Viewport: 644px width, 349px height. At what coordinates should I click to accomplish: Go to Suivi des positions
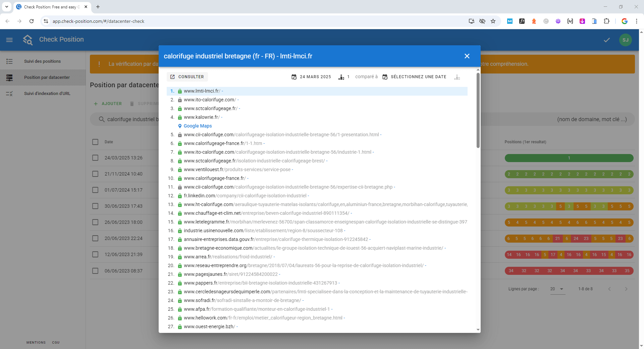(x=42, y=61)
